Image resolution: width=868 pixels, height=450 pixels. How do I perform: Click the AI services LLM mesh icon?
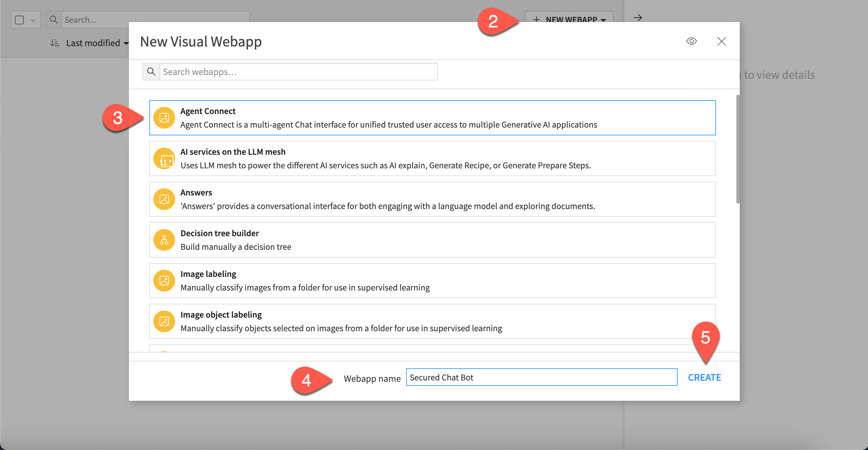164,158
